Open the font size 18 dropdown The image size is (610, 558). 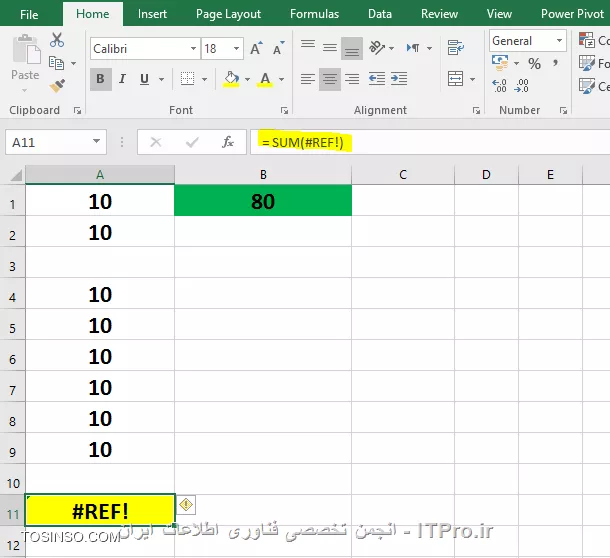coord(236,49)
